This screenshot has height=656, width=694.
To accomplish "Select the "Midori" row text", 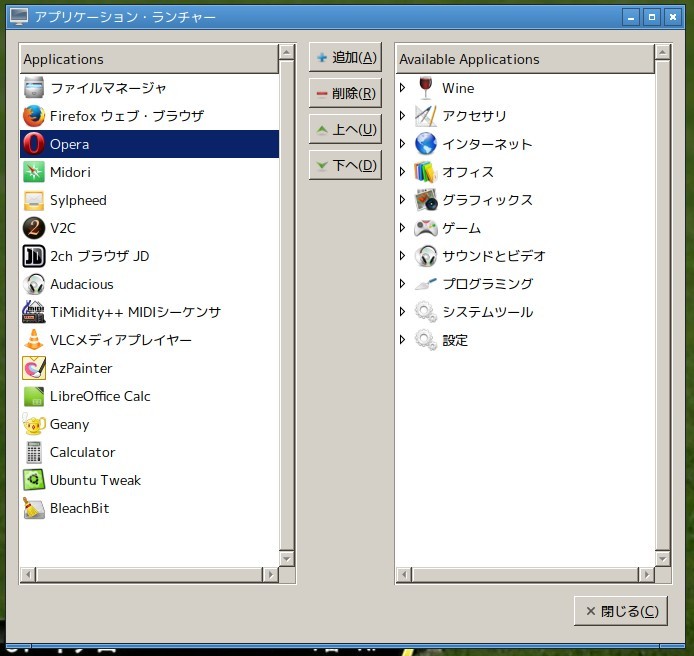I will pos(70,172).
